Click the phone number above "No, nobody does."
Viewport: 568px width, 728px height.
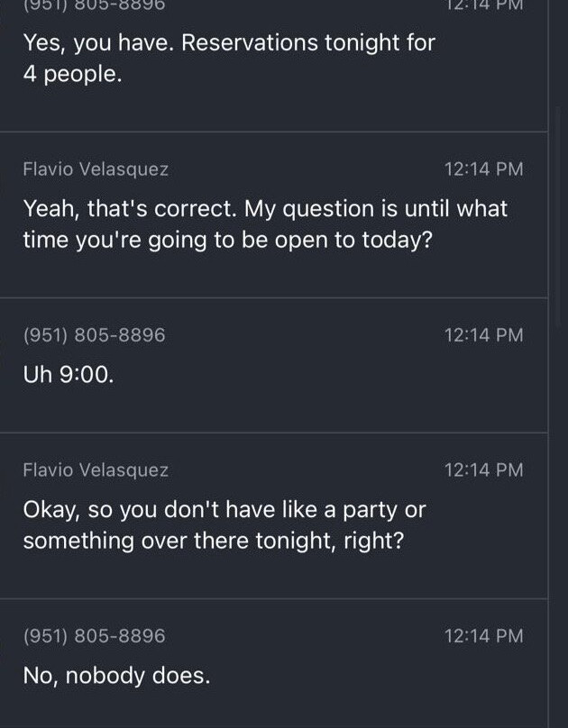(x=94, y=636)
